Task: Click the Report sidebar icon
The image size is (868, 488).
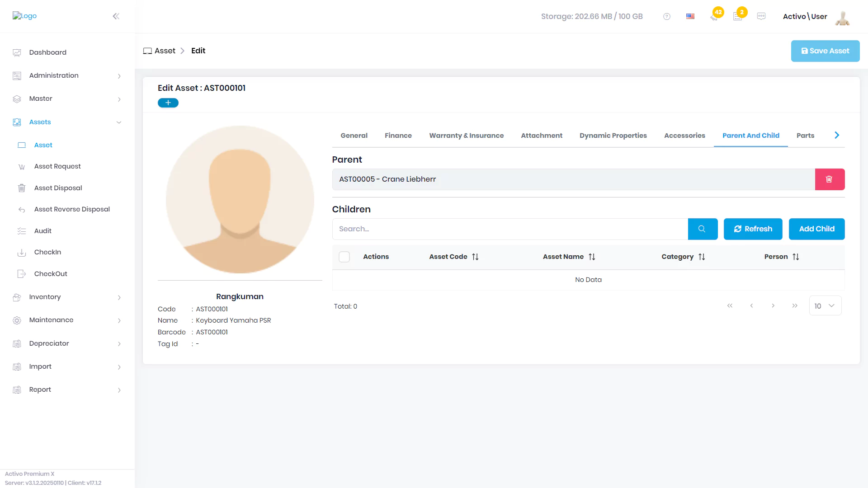Action: click(x=17, y=389)
